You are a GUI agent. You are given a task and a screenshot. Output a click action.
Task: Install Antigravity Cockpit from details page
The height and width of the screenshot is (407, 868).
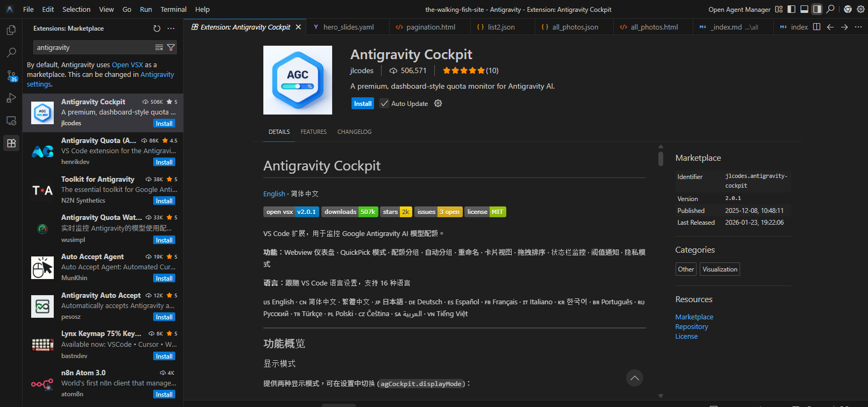363,103
